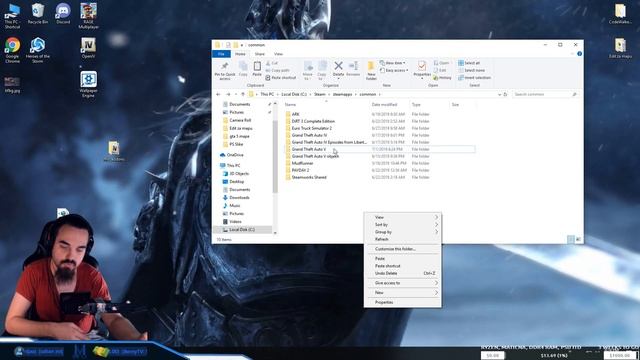Click the Search common input field

(x=545, y=94)
